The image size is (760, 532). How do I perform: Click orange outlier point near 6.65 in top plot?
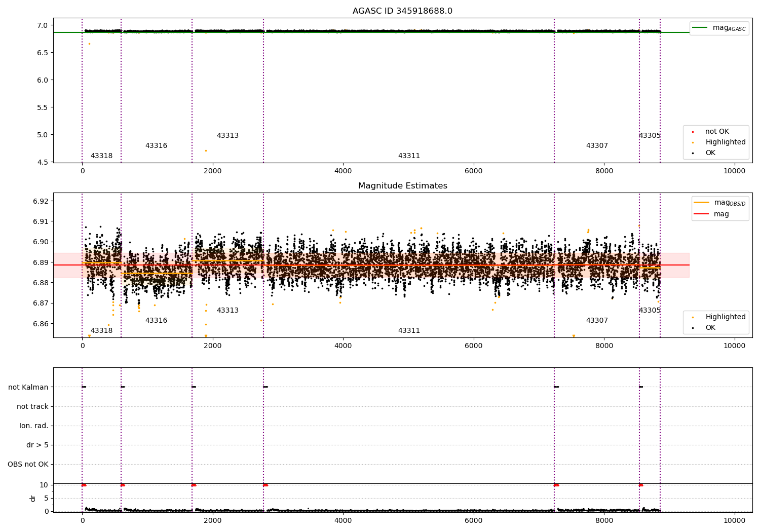pos(89,44)
